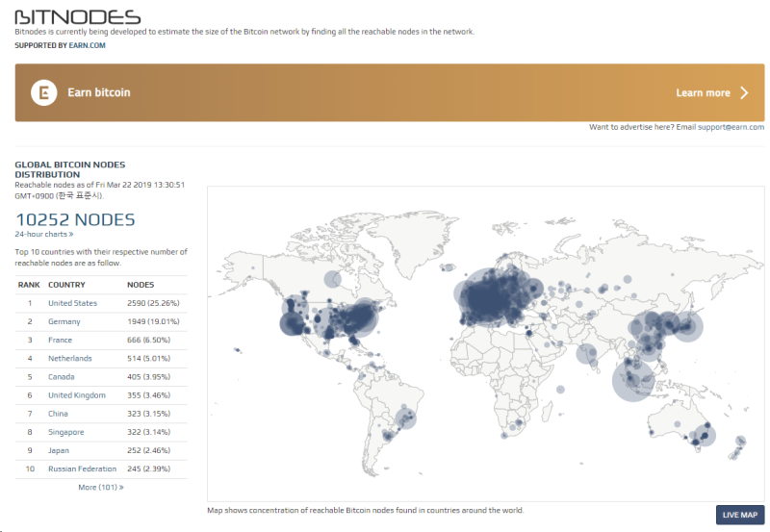Click the NODES column header
The width and height of the screenshot is (770, 532).
(x=141, y=285)
